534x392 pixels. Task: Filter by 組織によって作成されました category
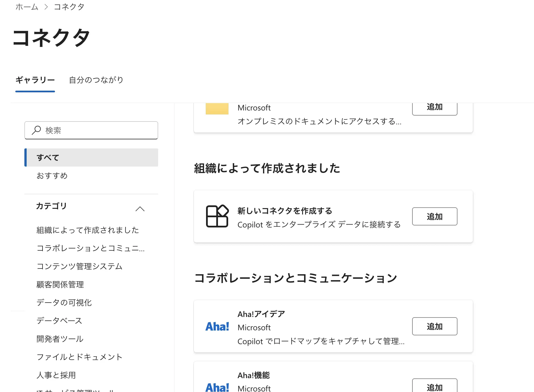[88, 230]
